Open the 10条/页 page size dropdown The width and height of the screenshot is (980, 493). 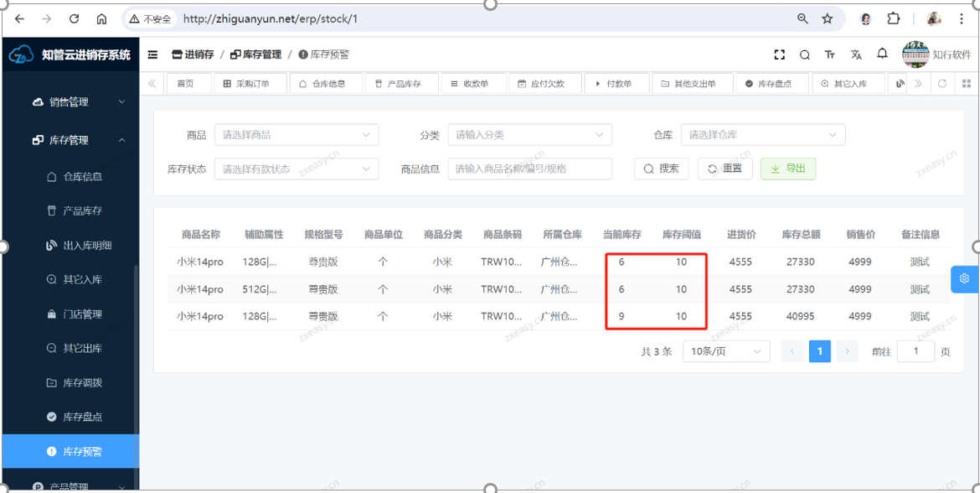click(x=727, y=351)
